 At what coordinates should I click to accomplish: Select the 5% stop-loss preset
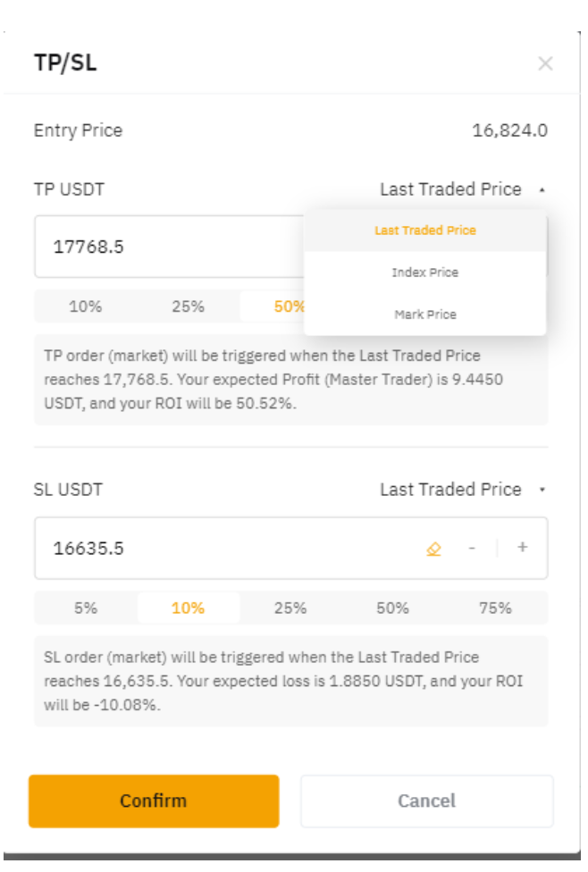tap(86, 608)
